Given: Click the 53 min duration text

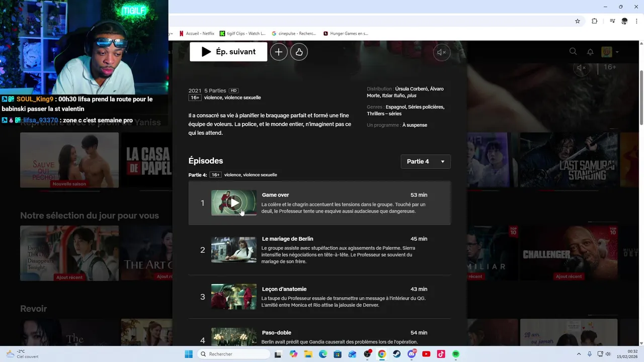Looking at the screenshot, I should [419, 195].
